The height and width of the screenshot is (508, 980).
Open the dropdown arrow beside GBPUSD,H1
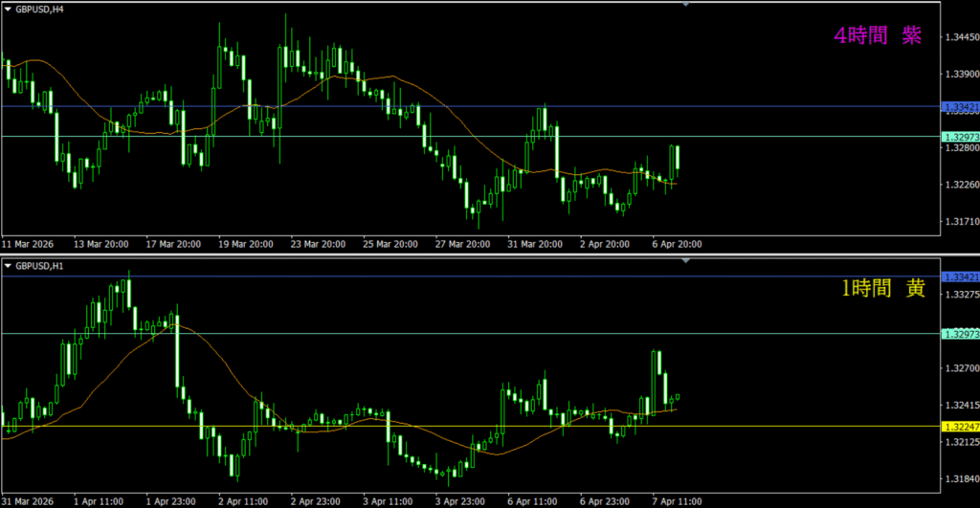tap(8, 265)
